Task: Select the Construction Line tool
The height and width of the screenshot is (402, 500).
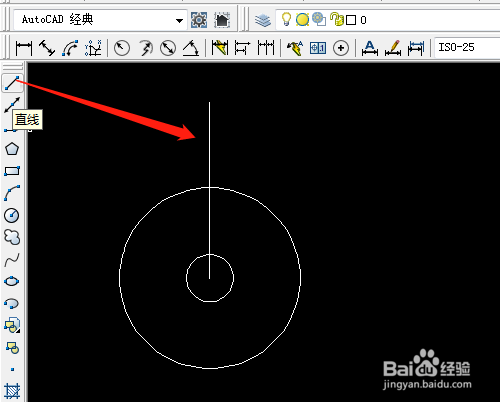Action: 12,105
